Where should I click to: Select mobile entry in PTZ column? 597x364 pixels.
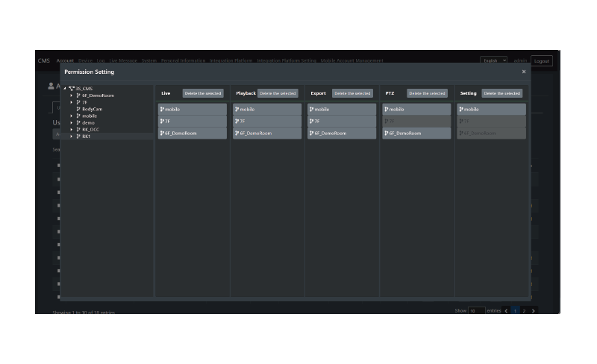point(416,110)
